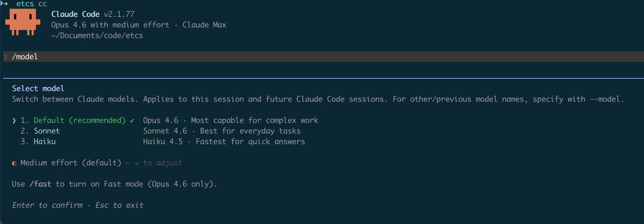644x224 pixels.
Task: Click the right arrow to raise effort
Action: point(137,163)
